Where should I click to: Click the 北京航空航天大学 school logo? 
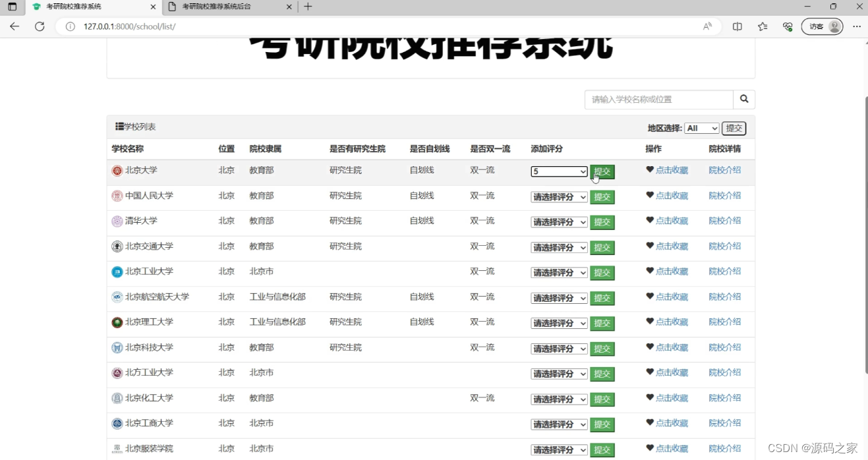(117, 297)
